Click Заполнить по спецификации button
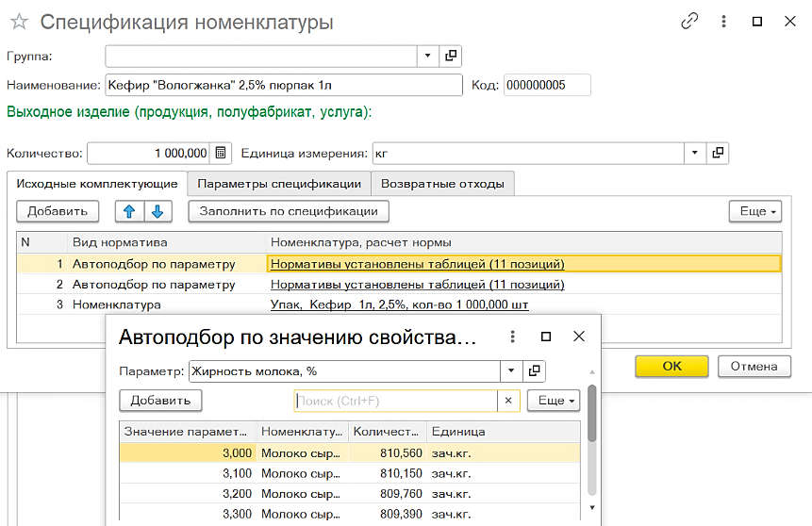This screenshot has width=812, height=526. 289,211
